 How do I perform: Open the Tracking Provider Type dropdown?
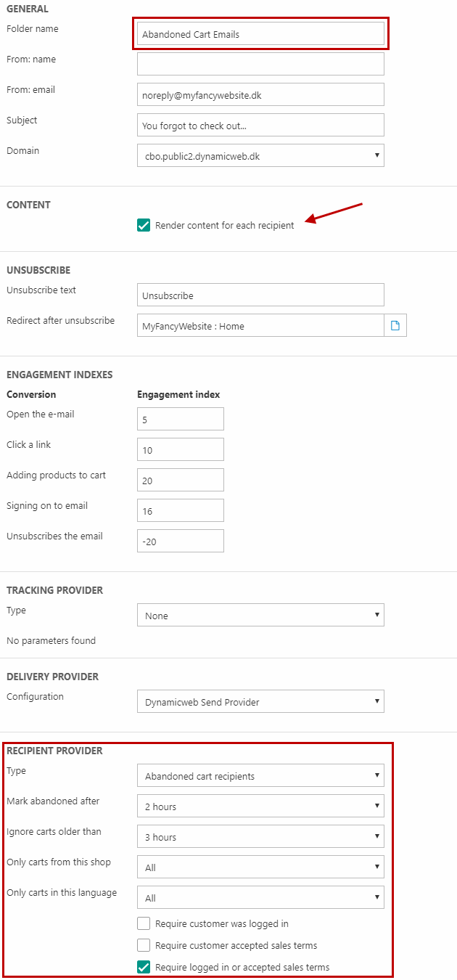coord(260,615)
